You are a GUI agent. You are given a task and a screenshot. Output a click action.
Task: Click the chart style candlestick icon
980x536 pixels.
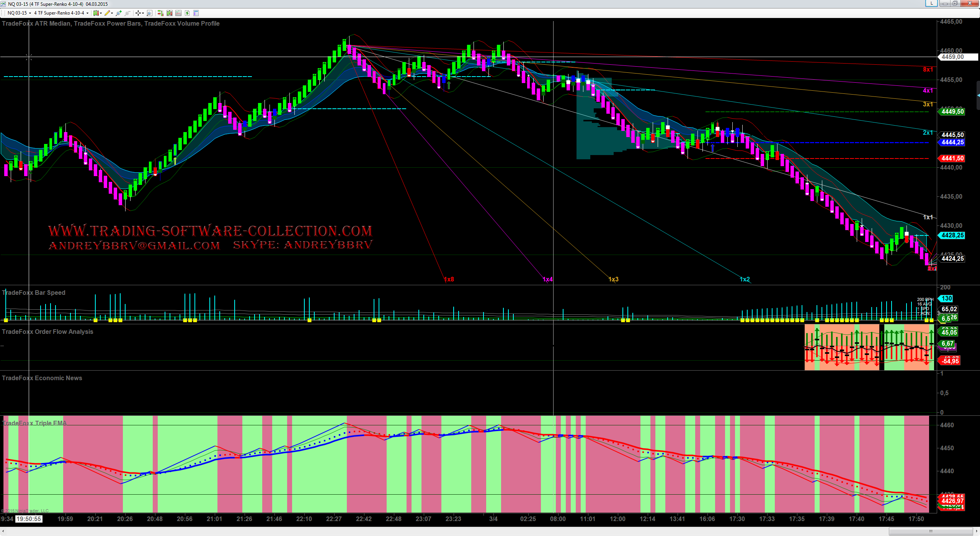(x=96, y=13)
